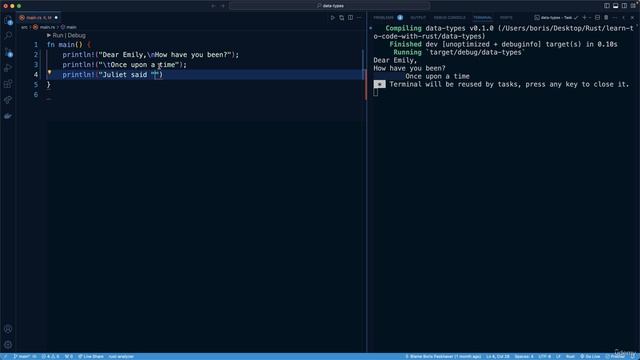Open the Live Share activity bar icon
640x360 pixels.
(x=8, y=100)
